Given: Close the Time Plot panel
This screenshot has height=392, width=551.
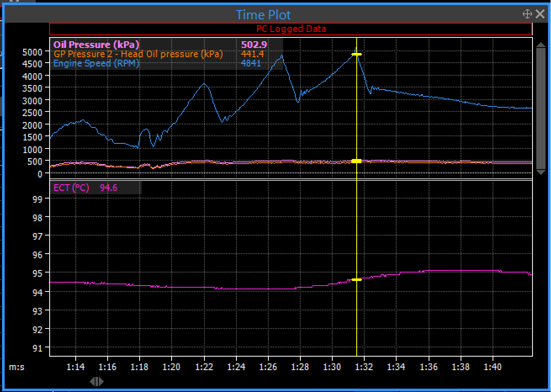Looking at the screenshot, I should pos(540,14).
